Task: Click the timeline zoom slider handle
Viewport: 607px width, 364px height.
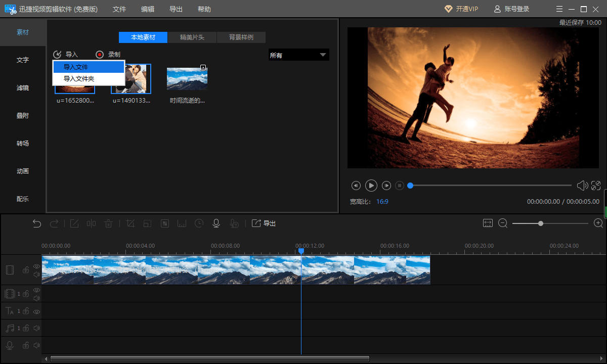Action: coord(541,223)
